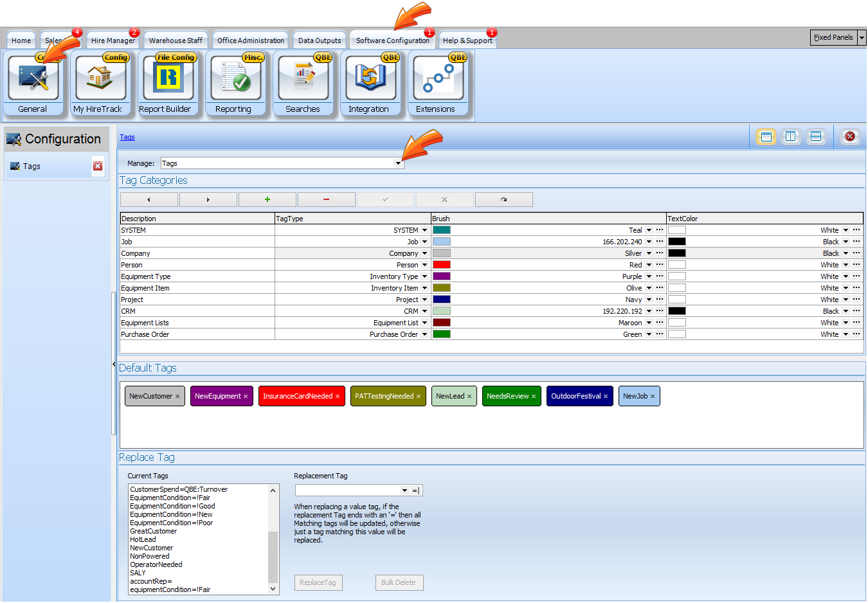The height and width of the screenshot is (603, 868).
Task: Open the Reporting icon
Action: 234,82
